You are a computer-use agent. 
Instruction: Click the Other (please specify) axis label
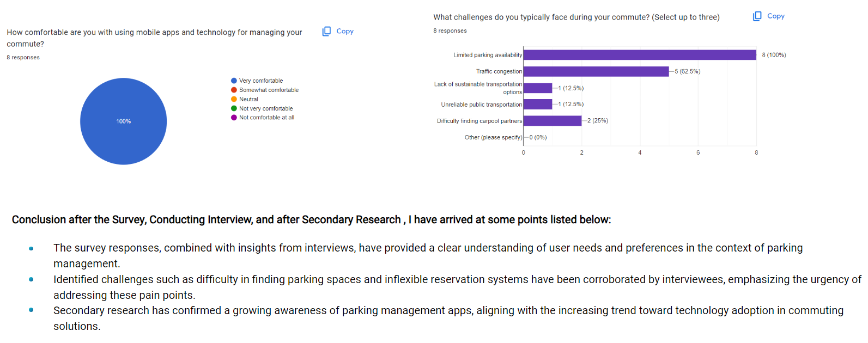pyautogui.click(x=493, y=137)
